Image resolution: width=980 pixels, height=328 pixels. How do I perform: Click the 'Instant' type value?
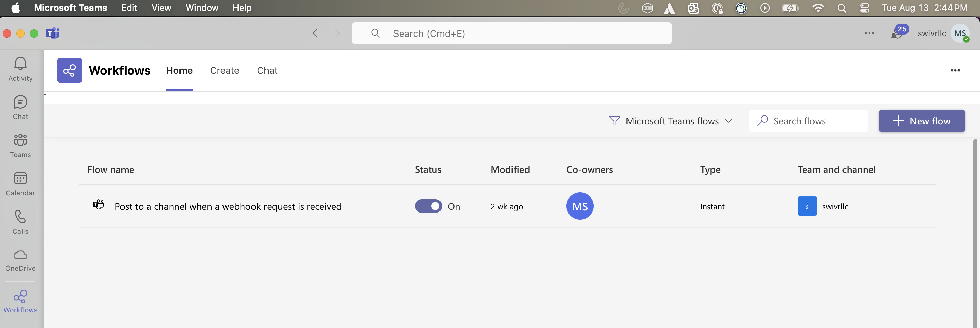pos(712,206)
